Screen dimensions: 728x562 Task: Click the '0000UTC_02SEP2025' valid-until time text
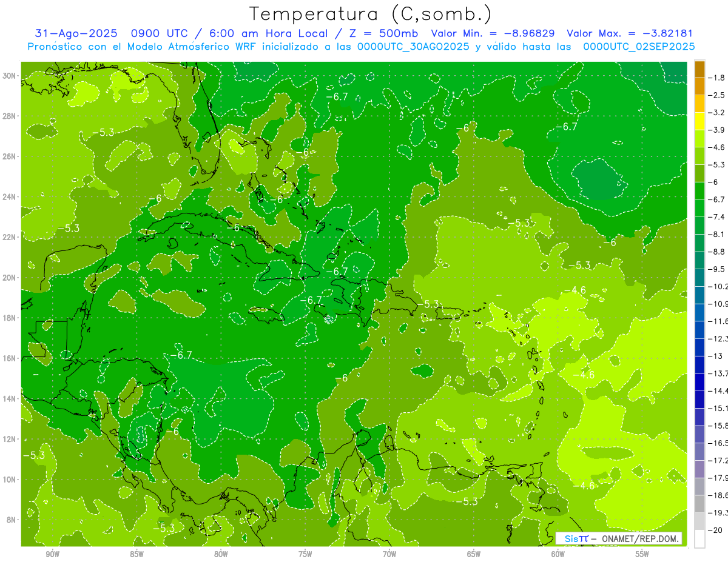tap(639, 46)
